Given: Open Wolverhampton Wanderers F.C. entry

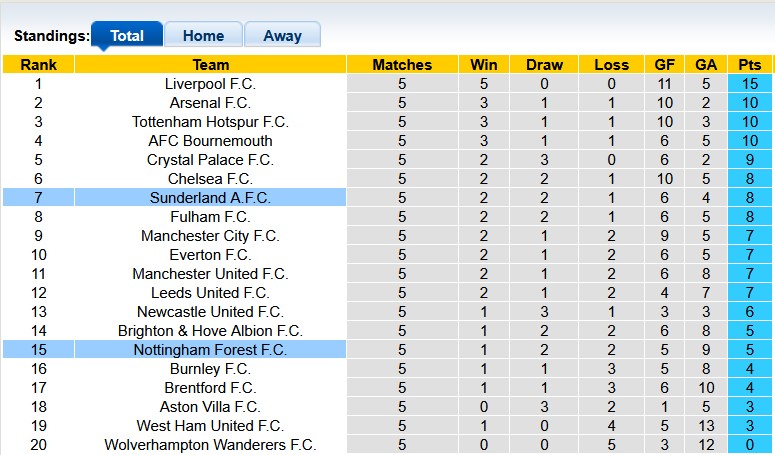Looking at the screenshot, I should click(x=210, y=445).
